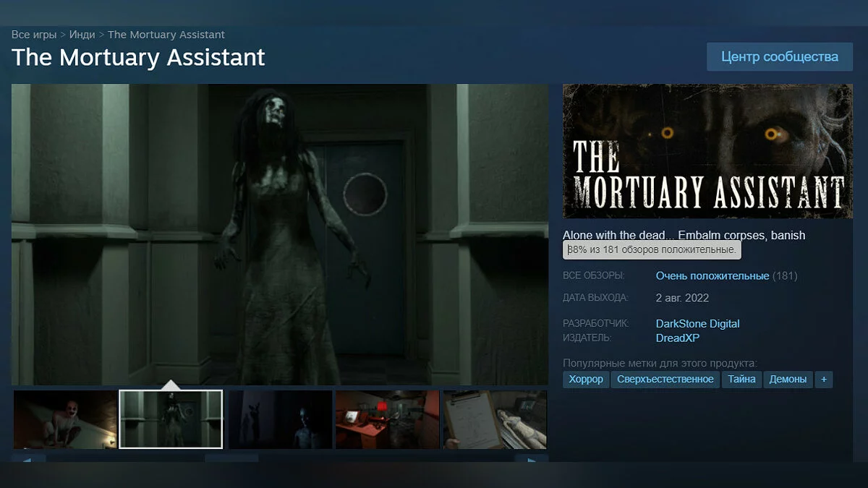The height and width of the screenshot is (488, 868).
Task: Select highlighted ghost woman hallway thumbnail
Action: [x=171, y=419]
